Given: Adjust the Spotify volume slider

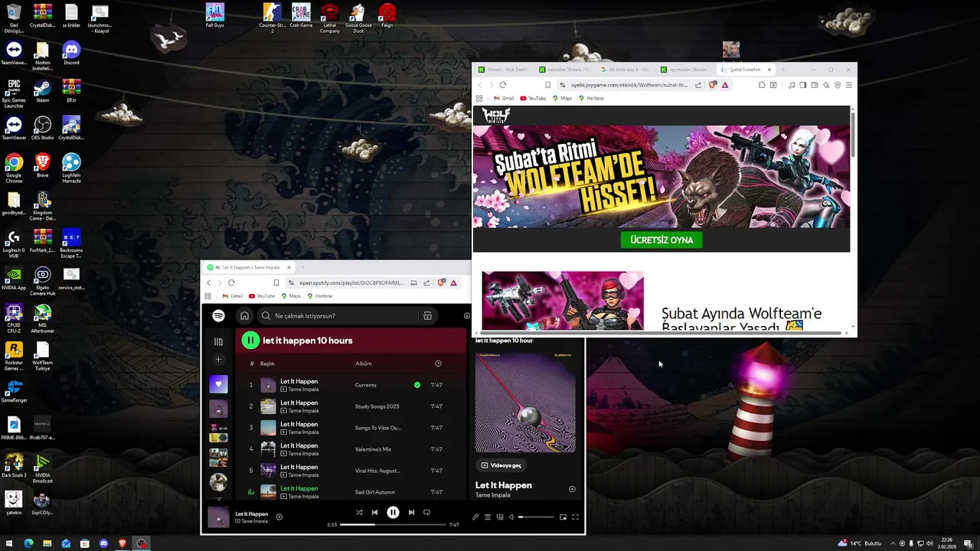Looking at the screenshot, I should click(x=536, y=517).
